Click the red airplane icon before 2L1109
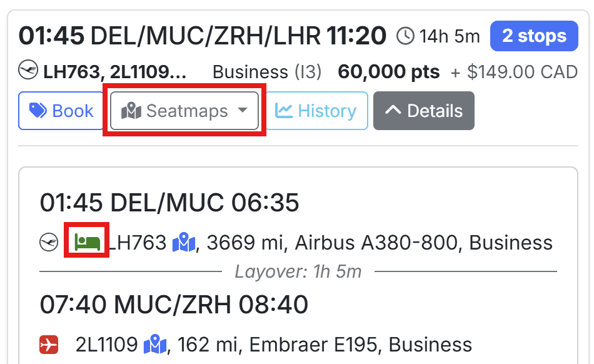This screenshot has width=594, height=364. (49, 344)
